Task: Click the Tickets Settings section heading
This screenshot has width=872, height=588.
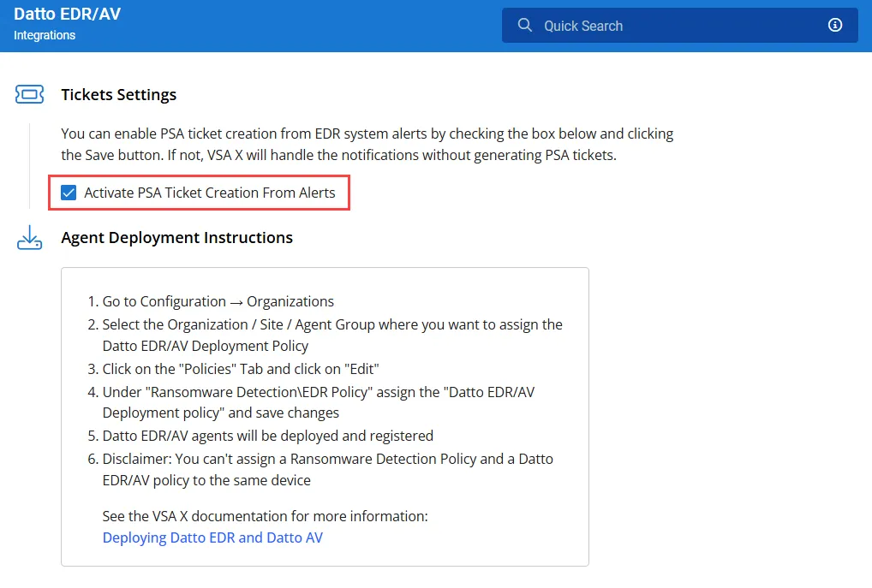Action: click(118, 95)
